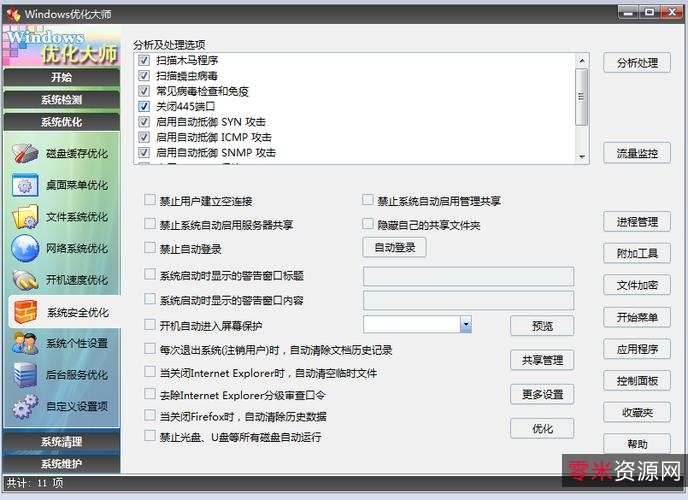Open 应用程序 applications button
This screenshot has width=688, height=500.
(x=637, y=349)
